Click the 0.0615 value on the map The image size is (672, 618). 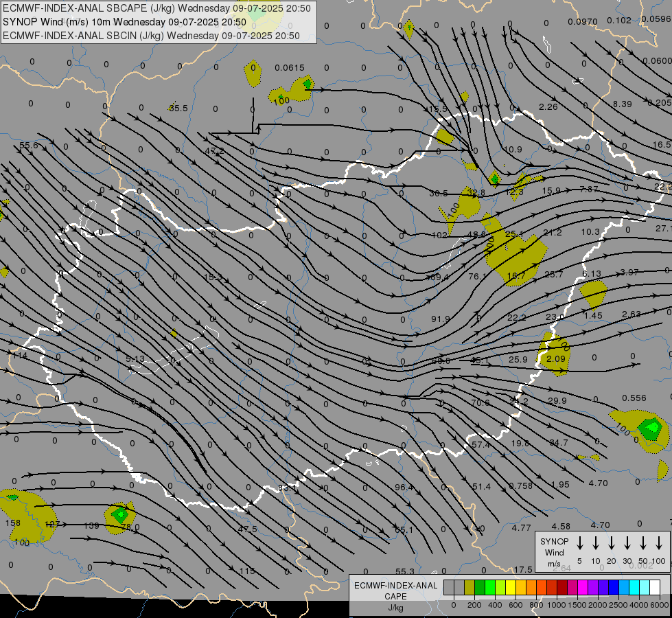click(x=290, y=68)
